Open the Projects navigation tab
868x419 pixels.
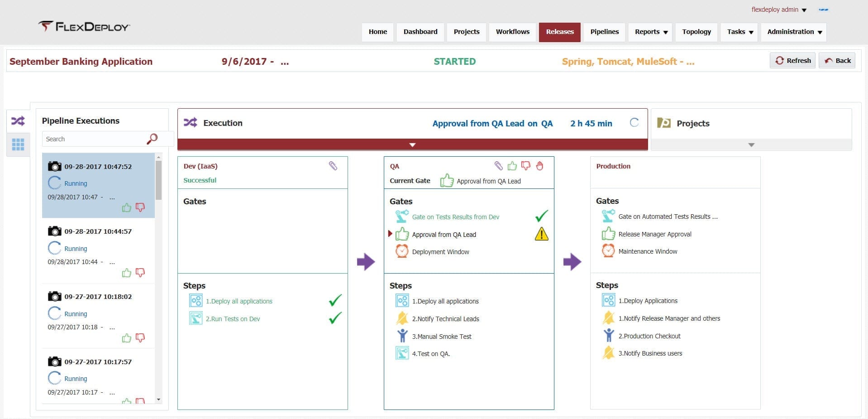(x=467, y=32)
